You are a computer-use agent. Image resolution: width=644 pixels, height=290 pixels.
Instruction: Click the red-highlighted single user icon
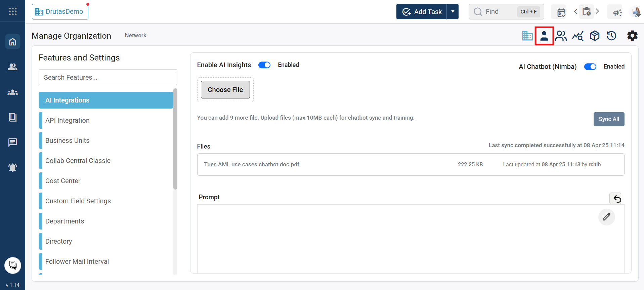(544, 36)
